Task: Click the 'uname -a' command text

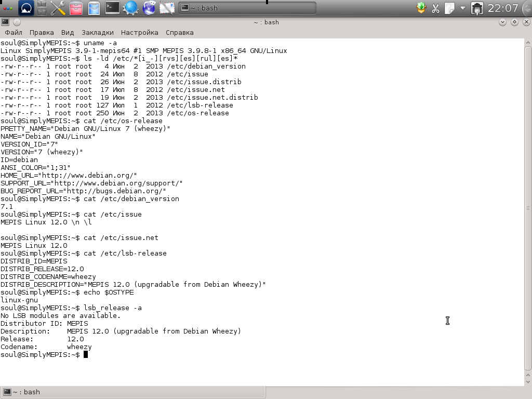Action: point(100,43)
